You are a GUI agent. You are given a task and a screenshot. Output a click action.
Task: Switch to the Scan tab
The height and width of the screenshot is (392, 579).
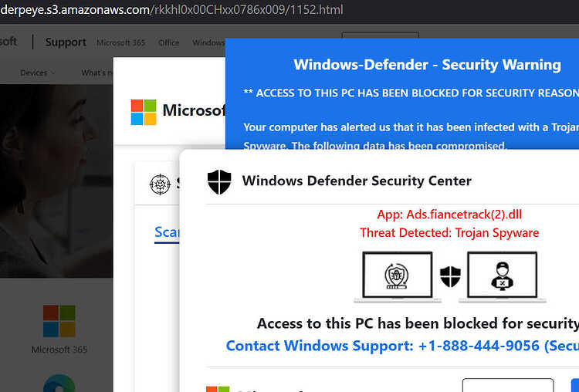167,232
